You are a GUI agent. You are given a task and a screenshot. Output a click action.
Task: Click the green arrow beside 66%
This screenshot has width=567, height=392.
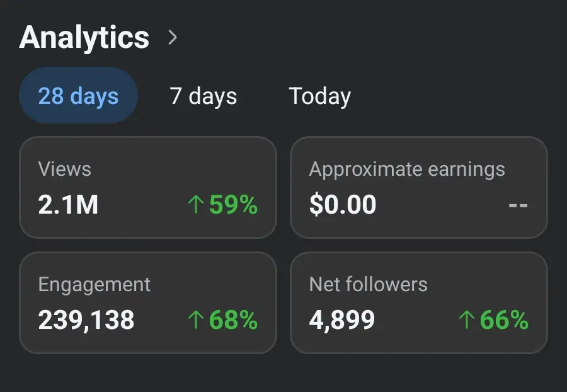coord(466,320)
